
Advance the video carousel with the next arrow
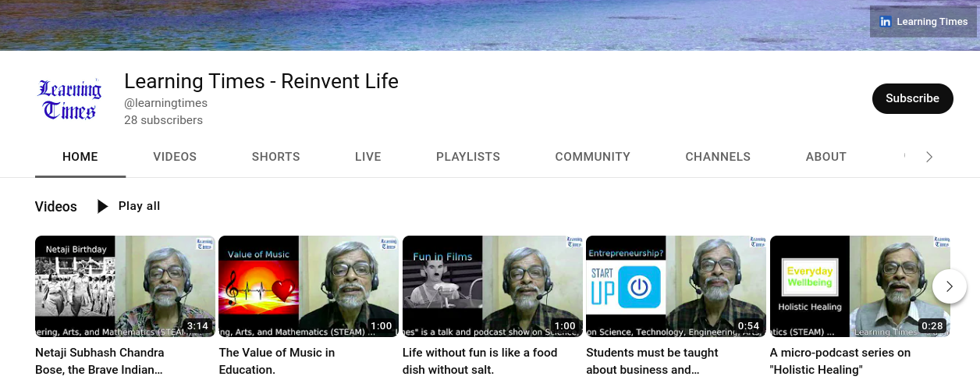[x=950, y=286]
